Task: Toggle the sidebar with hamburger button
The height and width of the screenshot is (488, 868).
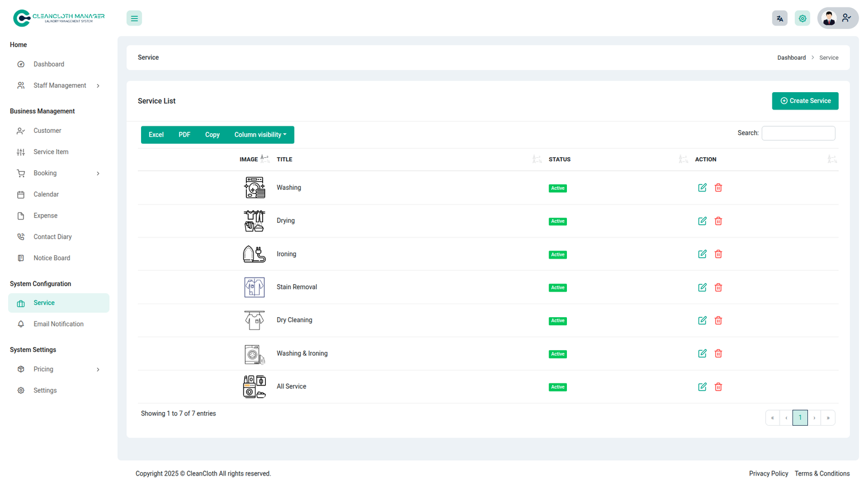Action: (x=134, y=18)
